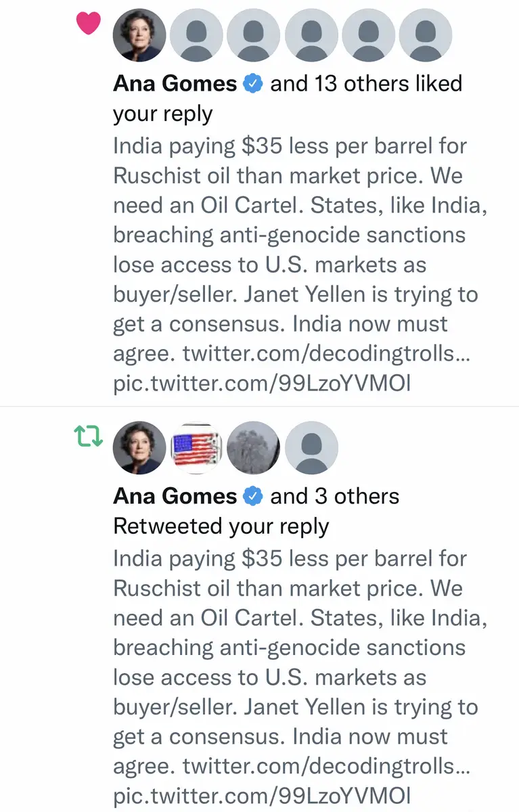
Task: Open the liked reply text about India oil
Action: 291,235
